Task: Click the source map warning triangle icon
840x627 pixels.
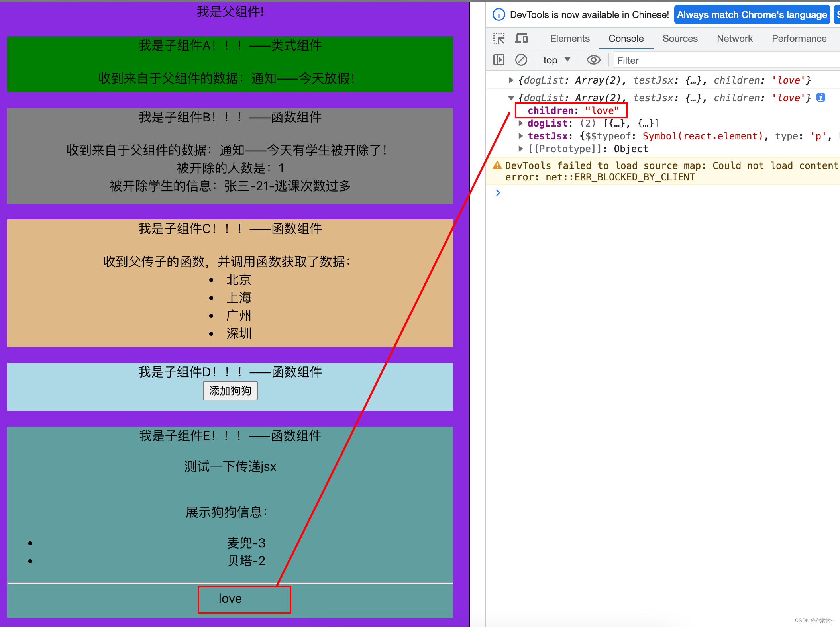Action: pos(497,165)
